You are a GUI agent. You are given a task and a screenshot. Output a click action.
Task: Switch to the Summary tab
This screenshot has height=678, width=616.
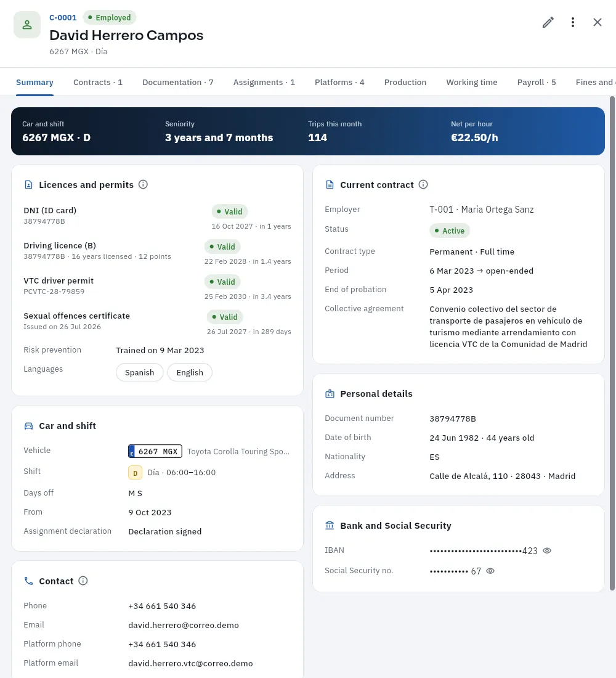click(x=34, y=82)
